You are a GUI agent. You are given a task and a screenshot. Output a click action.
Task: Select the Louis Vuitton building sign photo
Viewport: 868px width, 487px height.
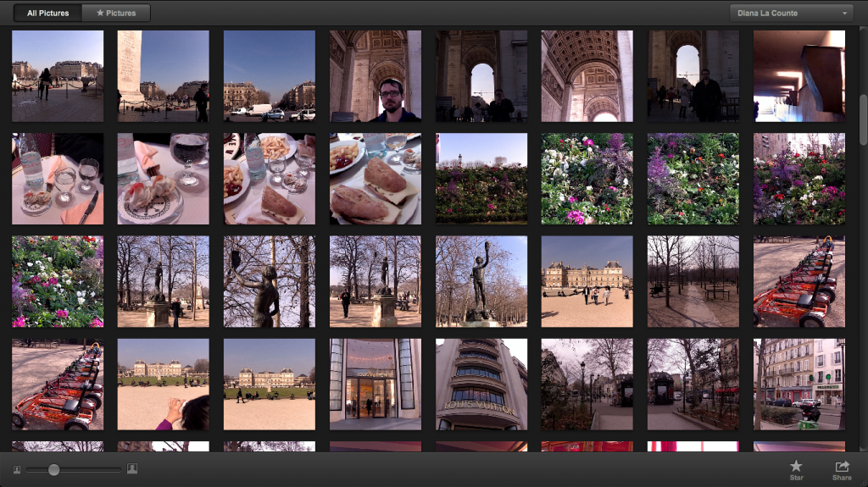click(481, 385)
